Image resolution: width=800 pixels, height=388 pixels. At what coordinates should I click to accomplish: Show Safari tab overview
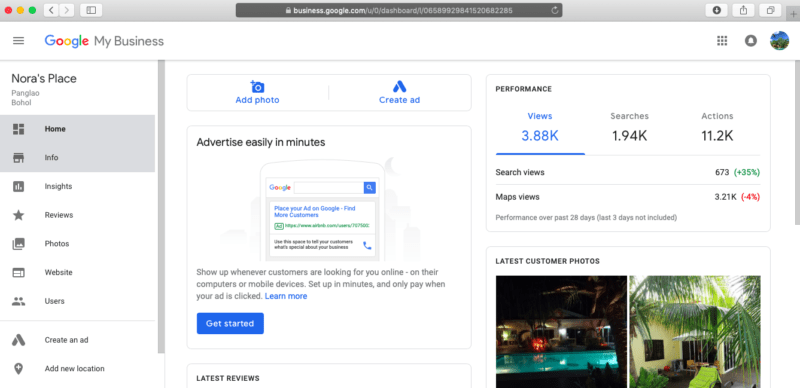point(770,10)
